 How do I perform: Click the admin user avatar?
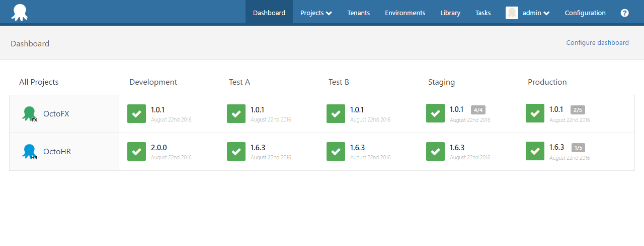tap(512, 13)
